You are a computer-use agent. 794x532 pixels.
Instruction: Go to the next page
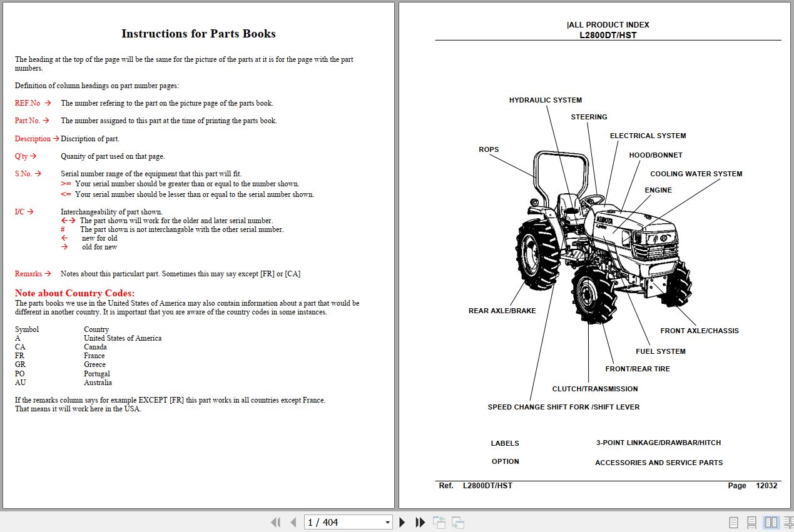coord(402,523)
